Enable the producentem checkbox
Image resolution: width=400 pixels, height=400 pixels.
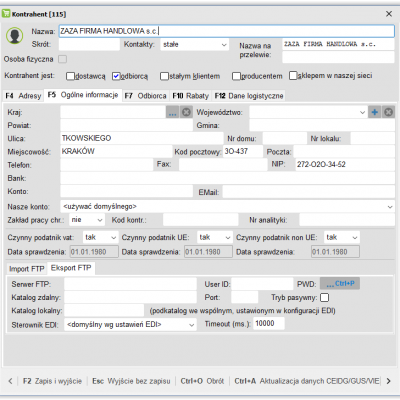236,76
